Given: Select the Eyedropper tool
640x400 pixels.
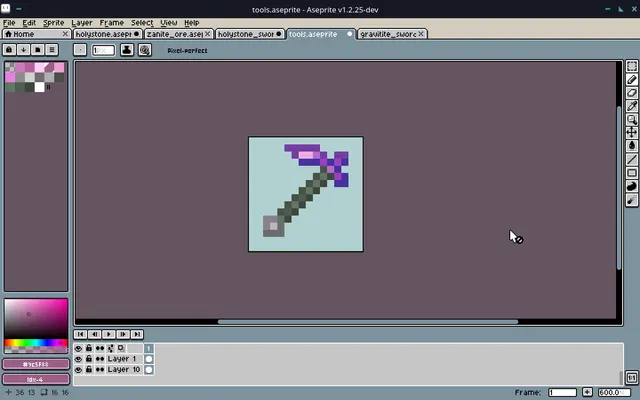Looking at the screenshot, I should click(632, 106).
